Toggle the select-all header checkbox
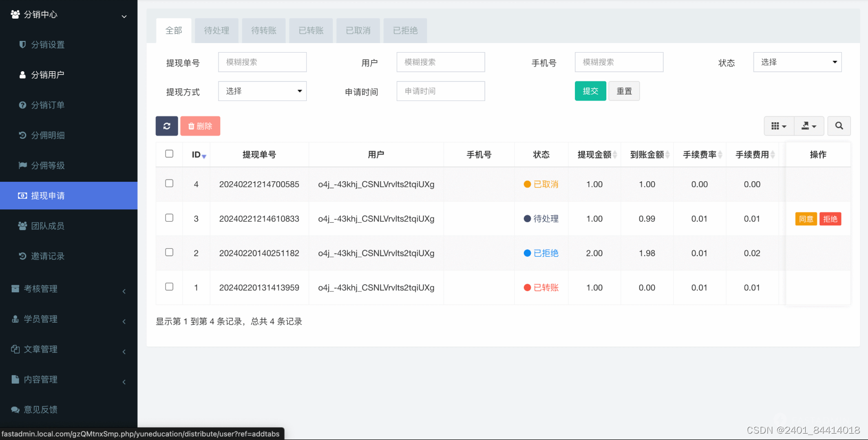Viewport: 868px width, 440px height. [x=169, y=154]
